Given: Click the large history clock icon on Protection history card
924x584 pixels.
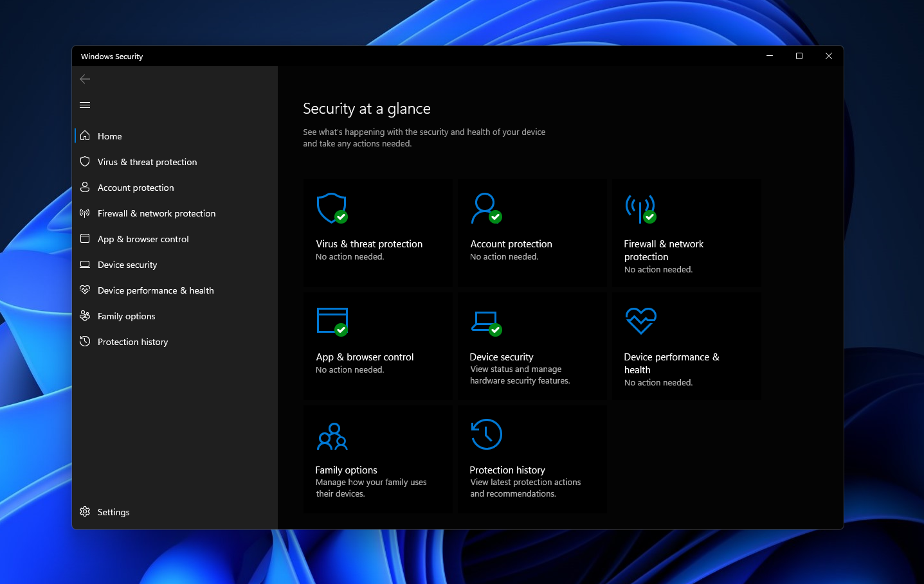Looking at the screenshot, I should (x=486, y=434).
